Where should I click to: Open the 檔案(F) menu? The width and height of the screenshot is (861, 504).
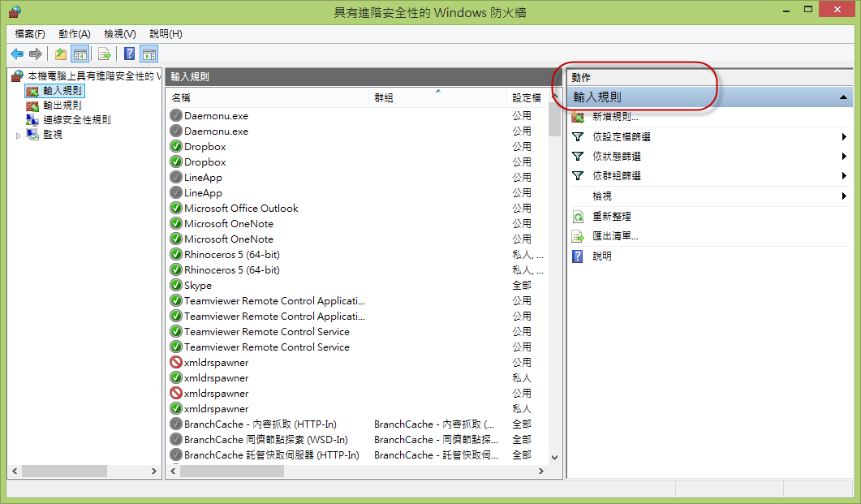click(30, 34)
